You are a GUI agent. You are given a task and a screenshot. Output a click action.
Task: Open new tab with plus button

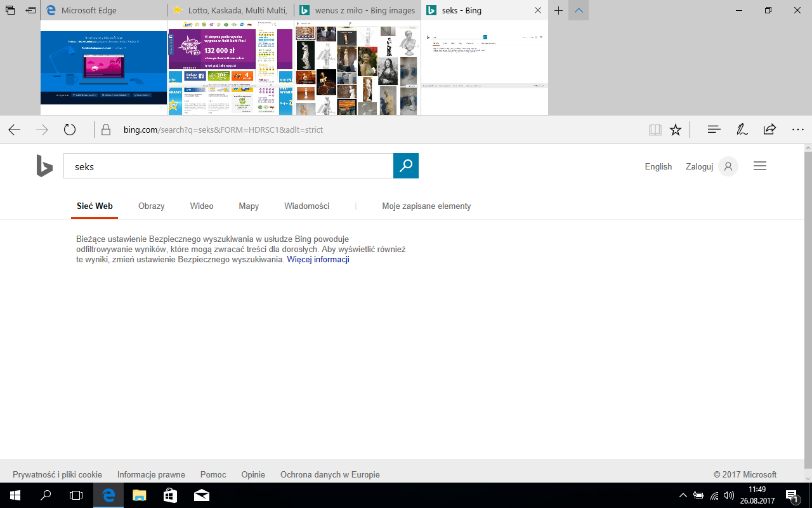point(558,11)
